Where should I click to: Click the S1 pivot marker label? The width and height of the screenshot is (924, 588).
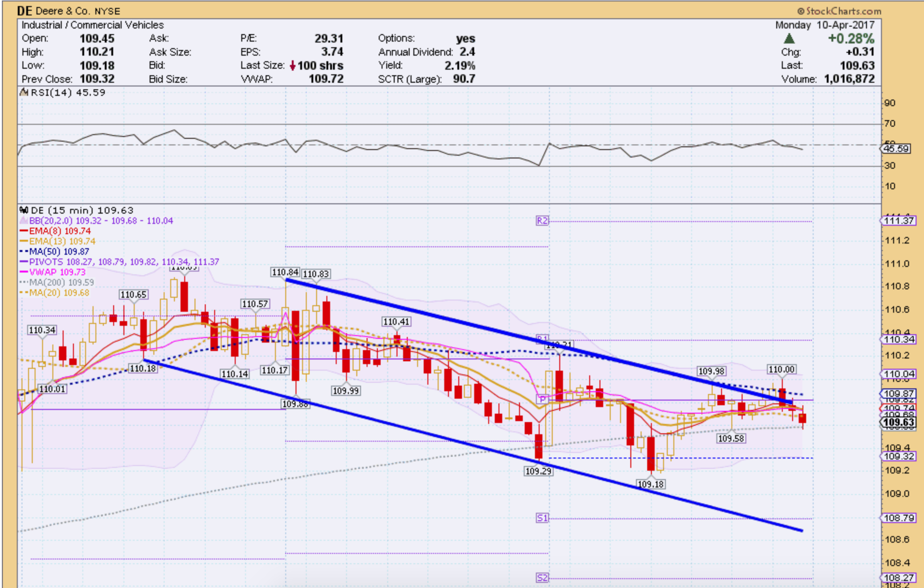(541, 517)
